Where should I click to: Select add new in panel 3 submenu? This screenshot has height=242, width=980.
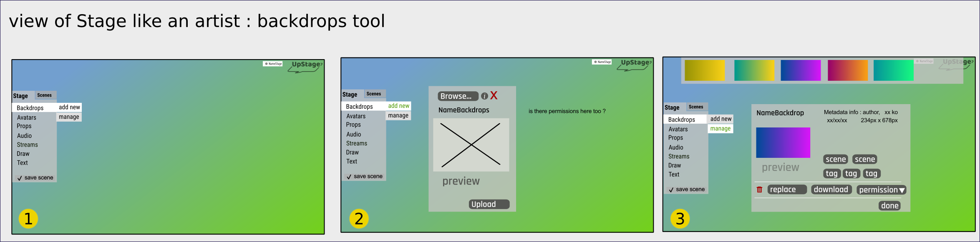(721, 119)
